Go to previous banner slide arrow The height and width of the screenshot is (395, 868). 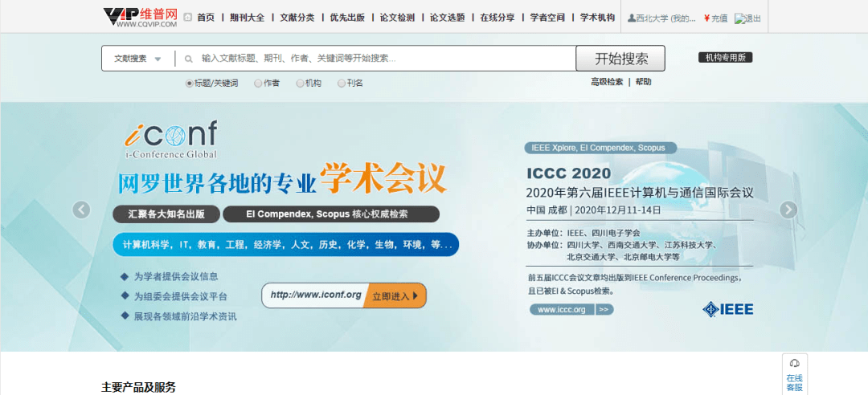81,210
